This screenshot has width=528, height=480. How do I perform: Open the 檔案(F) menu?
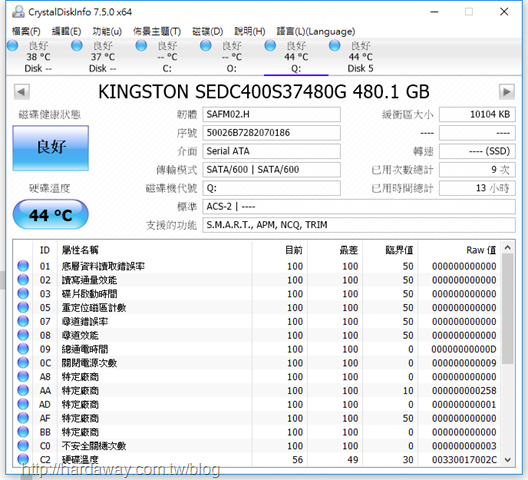[x=26, y=32]
